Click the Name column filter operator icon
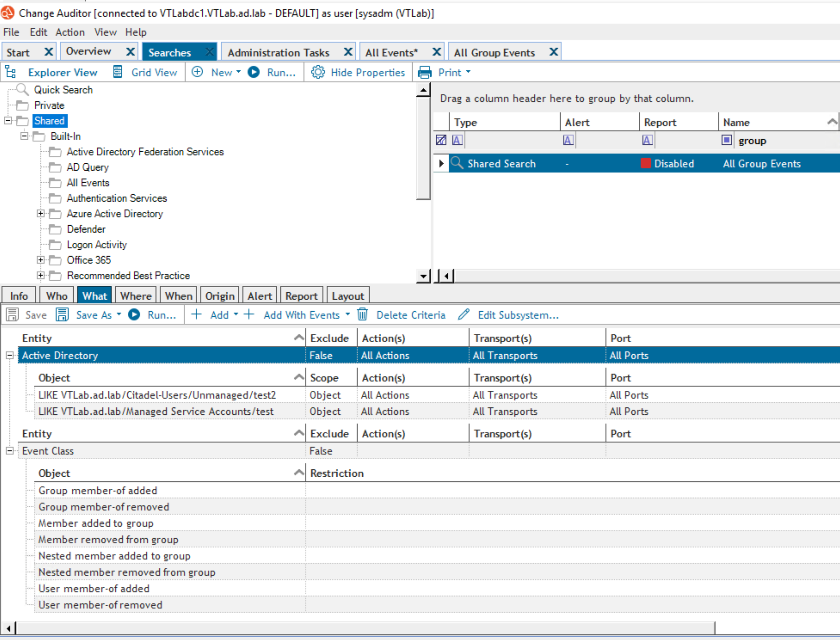The image size is (840, 640). [727, 140]
